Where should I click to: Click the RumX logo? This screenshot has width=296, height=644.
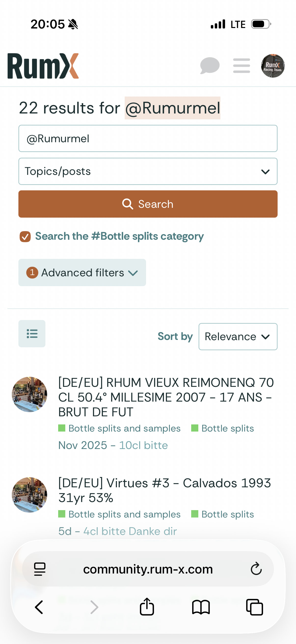43,66
